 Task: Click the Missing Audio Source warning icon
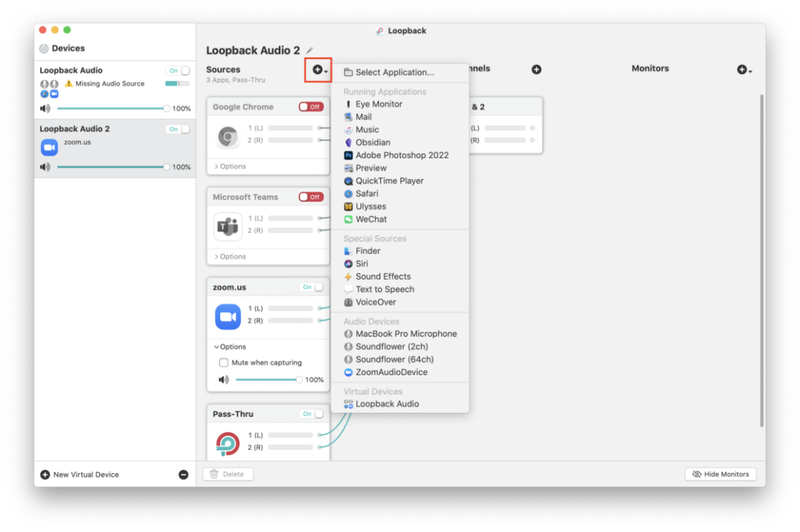(x=69, y=83)
